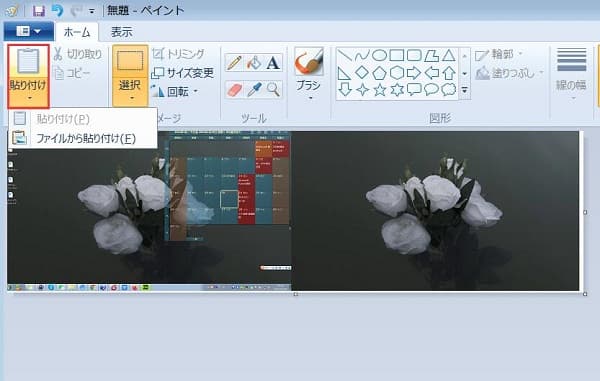Click サイズ変更 (Resize)
Viewport: 600px width, 381px height.
click(x=183, y=73)
